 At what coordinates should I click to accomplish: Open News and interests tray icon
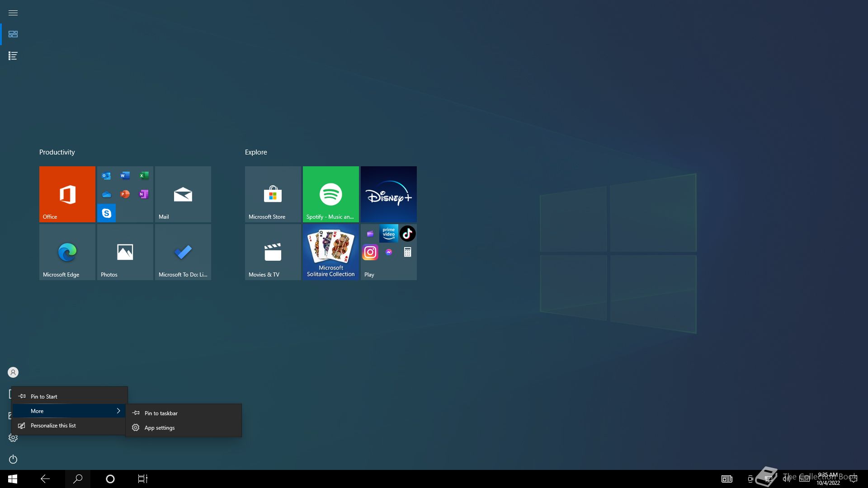(x=727, y=479)
